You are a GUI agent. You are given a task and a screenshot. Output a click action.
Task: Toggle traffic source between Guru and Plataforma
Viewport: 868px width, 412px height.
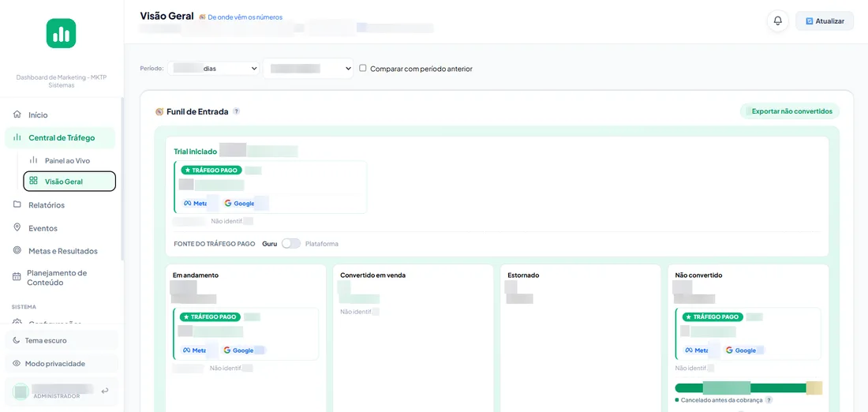coord(290,244)
